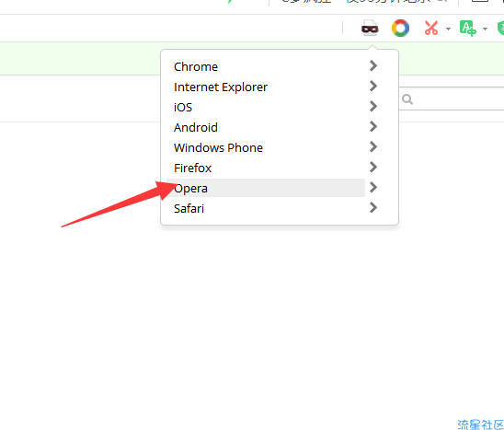
Task: Click the User-Agent Switcher mask icon
Action: (370, 28)
